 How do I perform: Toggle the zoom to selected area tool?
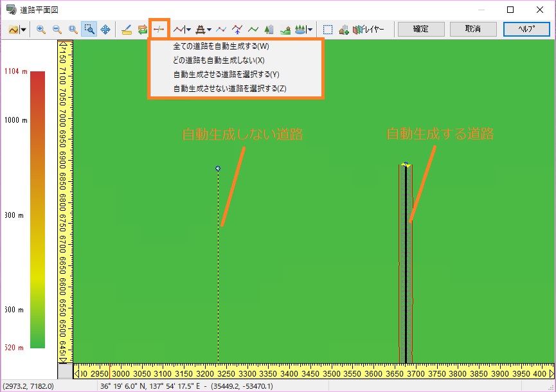[89, 30]
